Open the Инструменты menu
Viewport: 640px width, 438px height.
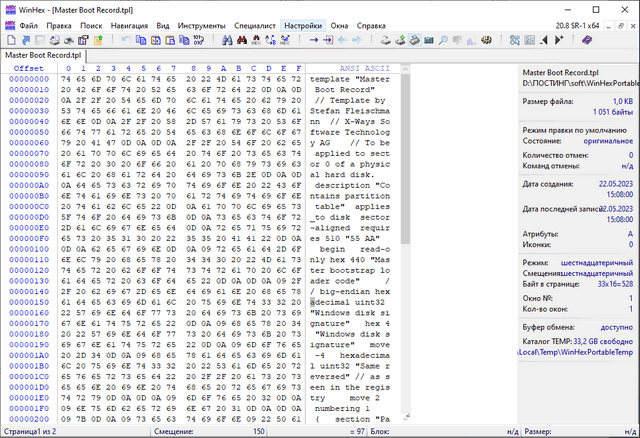pos(200,22)
